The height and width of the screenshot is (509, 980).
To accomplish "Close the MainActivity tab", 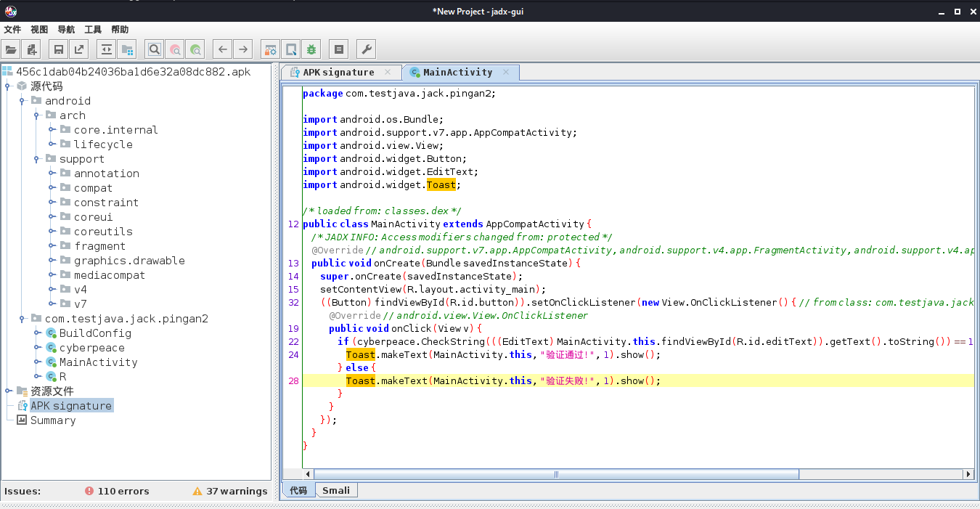I will tap(507, 72).
